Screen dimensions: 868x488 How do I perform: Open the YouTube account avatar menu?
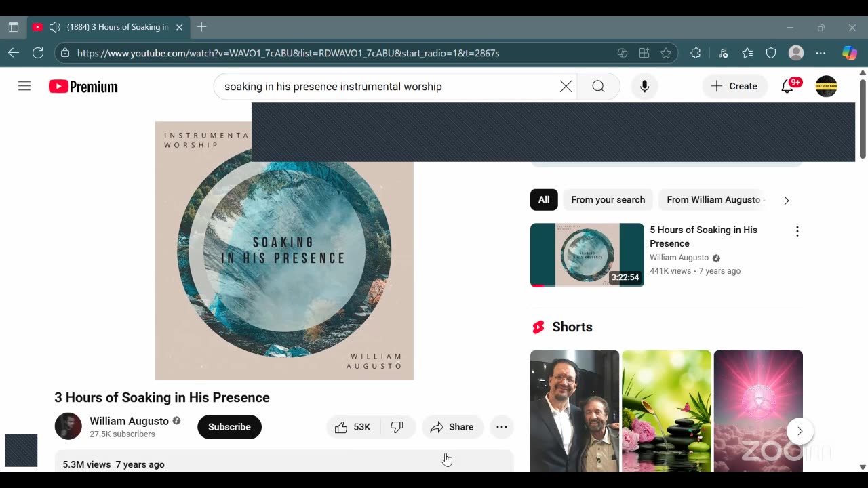tap(826, 86)
